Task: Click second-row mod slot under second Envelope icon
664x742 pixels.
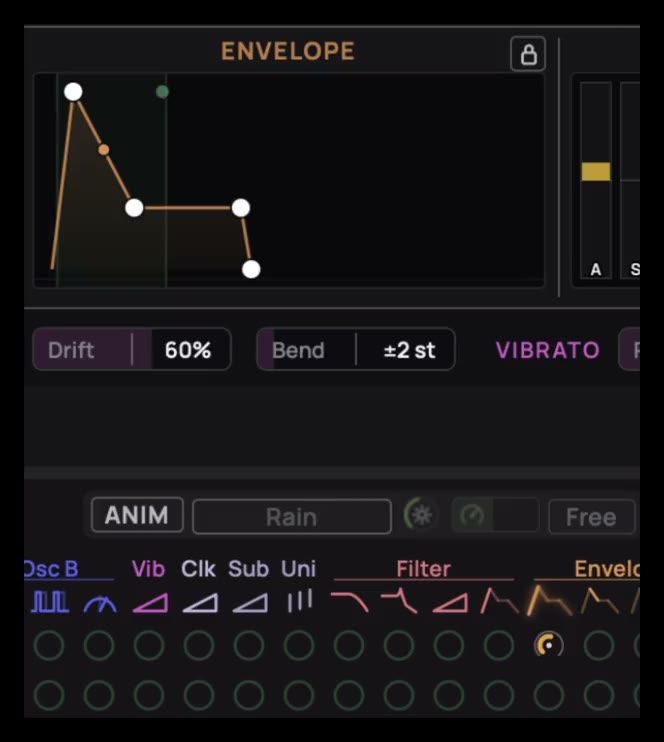Action: 599,695
